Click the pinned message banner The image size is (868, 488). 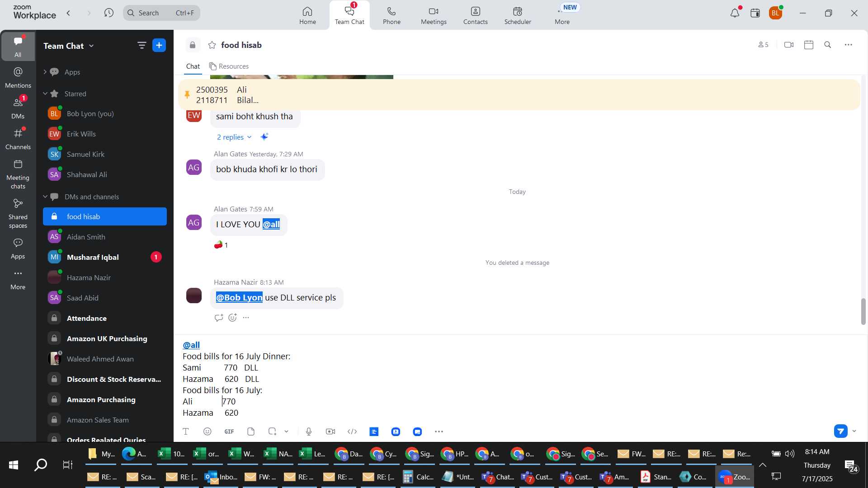[x=519, y=95]
